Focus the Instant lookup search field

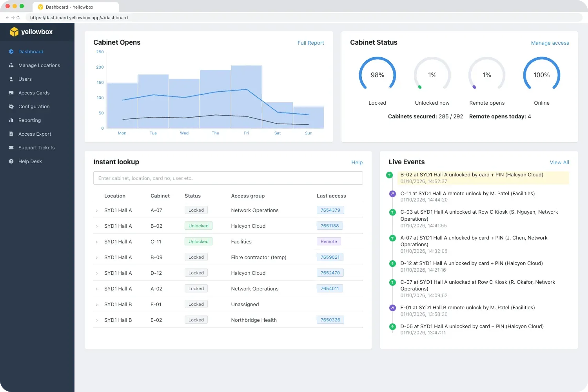228,178
